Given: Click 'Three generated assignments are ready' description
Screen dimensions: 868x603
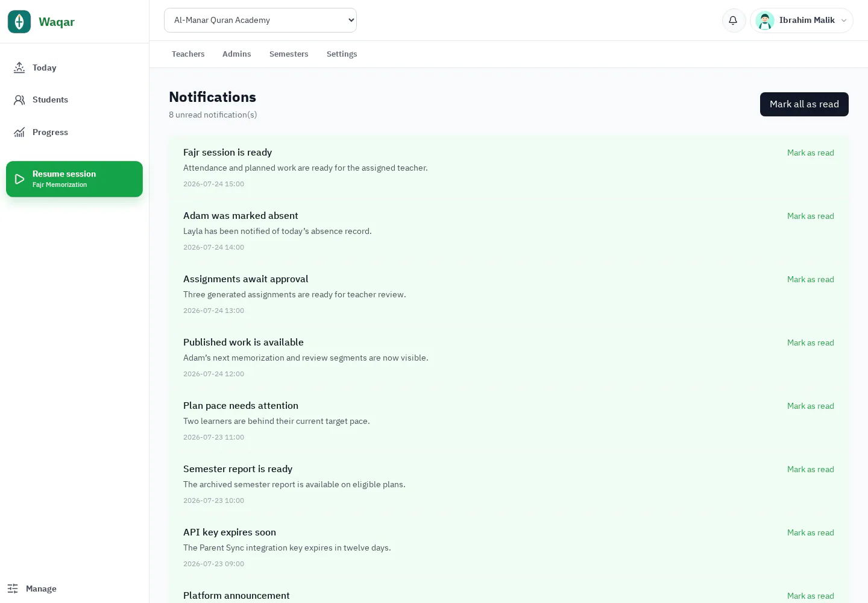Looking at the screenshot, I should [x=294, y=295].
